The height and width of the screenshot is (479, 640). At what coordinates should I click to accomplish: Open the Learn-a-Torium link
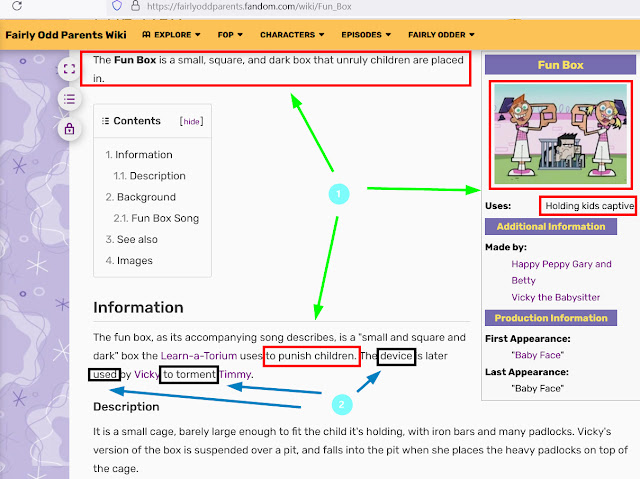199,356
